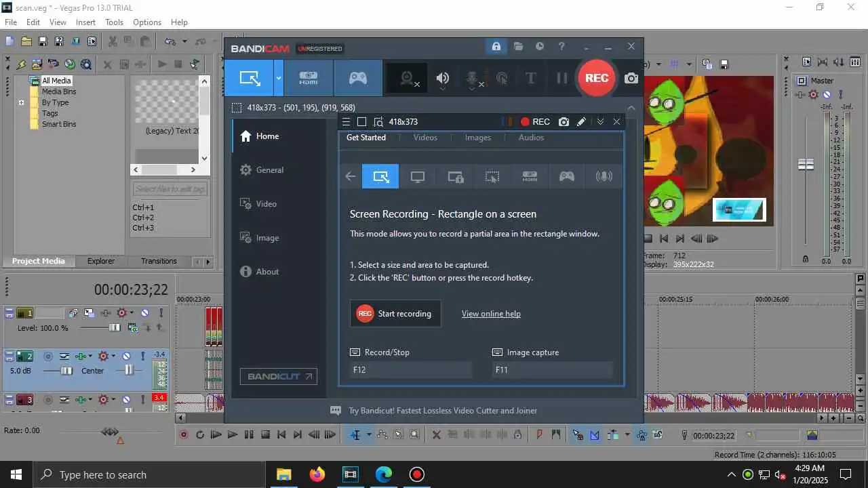Select around mouse recording mode icon
The height and width of the screenshot is (488, 868).
(492, 177)
